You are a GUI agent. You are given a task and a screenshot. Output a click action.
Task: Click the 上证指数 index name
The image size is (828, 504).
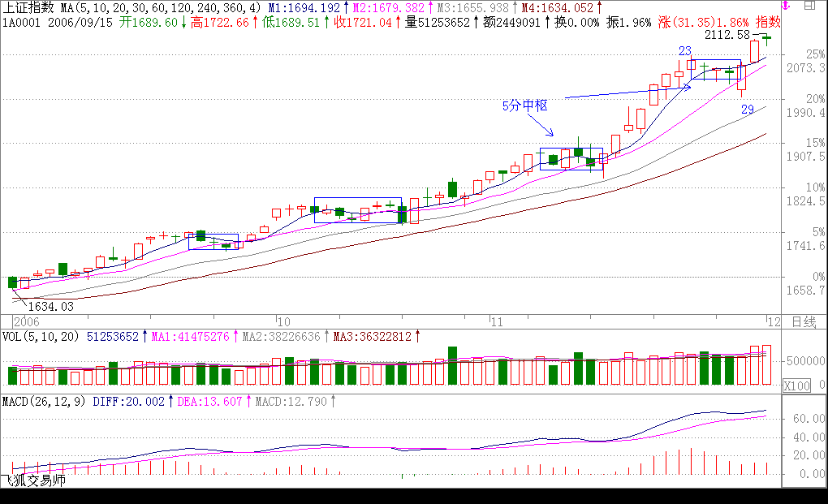coord(28,7)
